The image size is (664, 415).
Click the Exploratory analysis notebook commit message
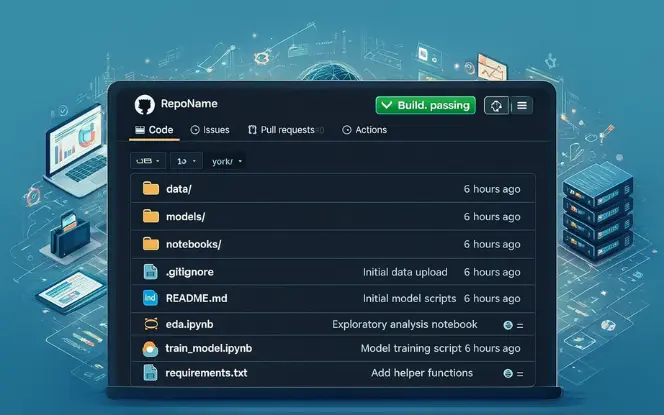click(405, 324)
